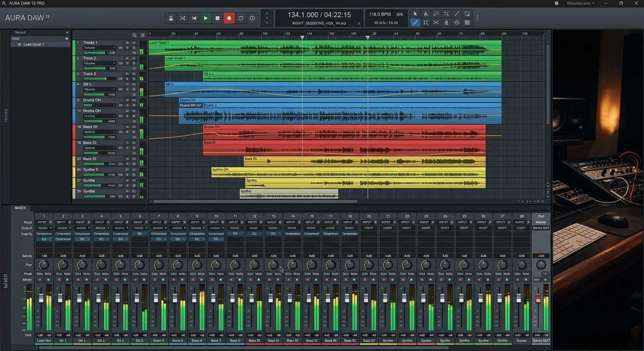
Task: Switch to the MIXER tab
Action: (21, 208)
